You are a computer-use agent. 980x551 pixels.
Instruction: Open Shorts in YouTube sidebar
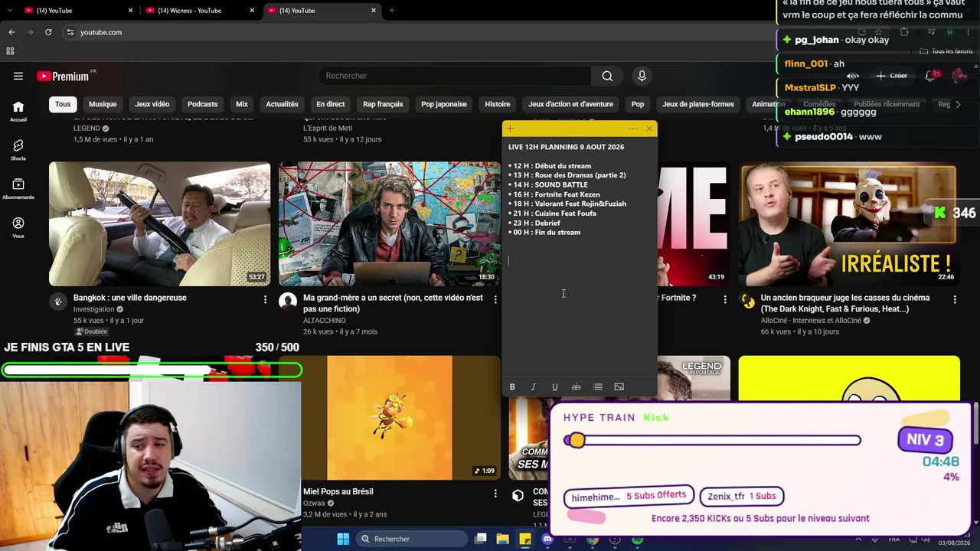18,150
